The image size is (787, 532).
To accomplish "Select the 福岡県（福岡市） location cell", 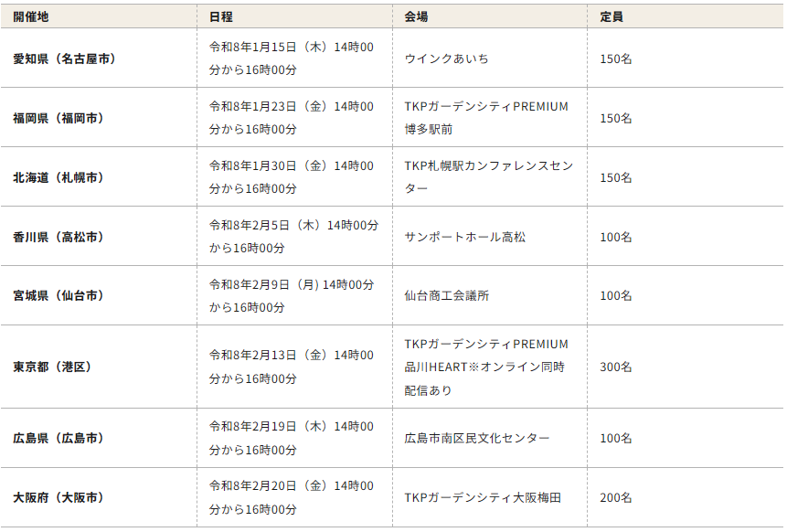I will [x=58, y=118].
